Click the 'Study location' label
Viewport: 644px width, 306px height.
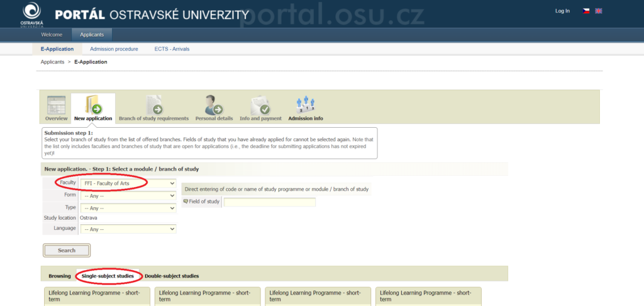point(60,218)
